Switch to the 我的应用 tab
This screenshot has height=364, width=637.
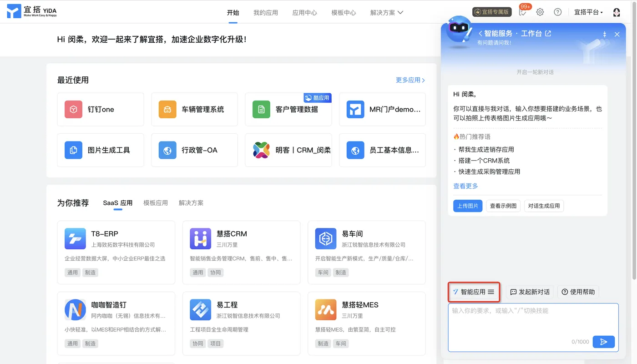(x=266, y=13)
